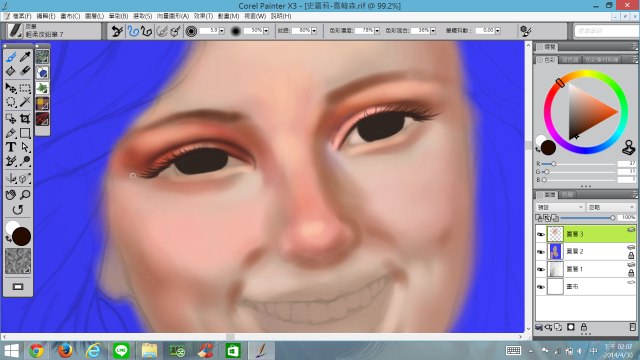Select the Paint Bucket tool
This screenshot has height=360, width=640.
11,71
